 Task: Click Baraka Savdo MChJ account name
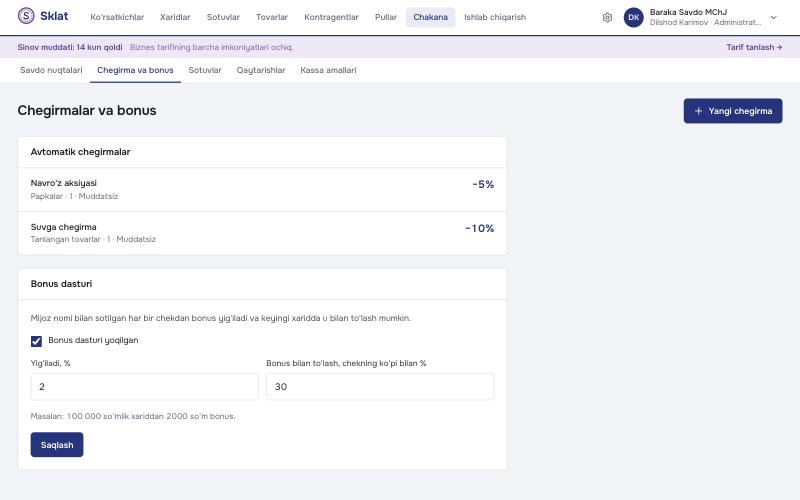tap(688, 12)
